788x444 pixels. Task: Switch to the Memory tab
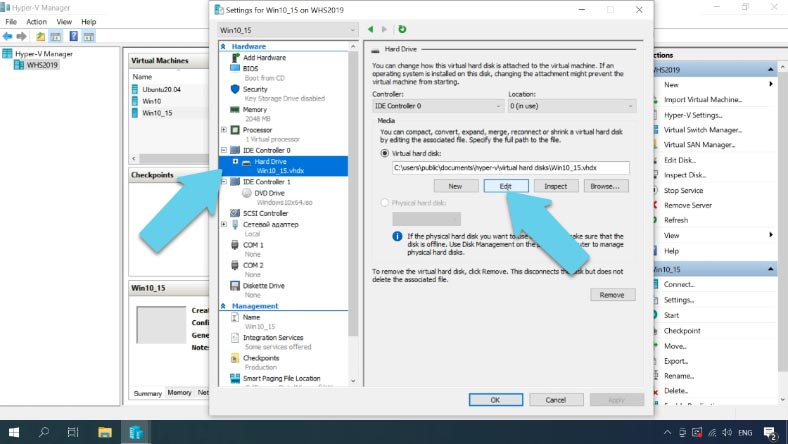pos(179,393)
